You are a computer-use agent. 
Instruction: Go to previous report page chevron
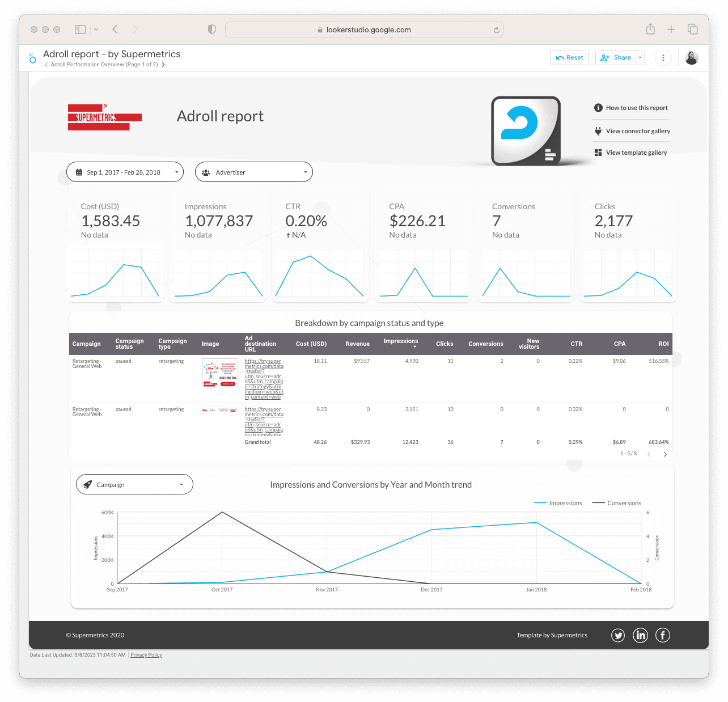pos(46,65)
